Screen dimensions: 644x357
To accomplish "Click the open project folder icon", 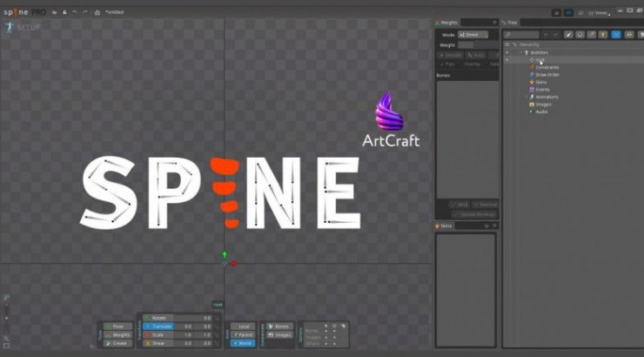I will pos(54,12).
